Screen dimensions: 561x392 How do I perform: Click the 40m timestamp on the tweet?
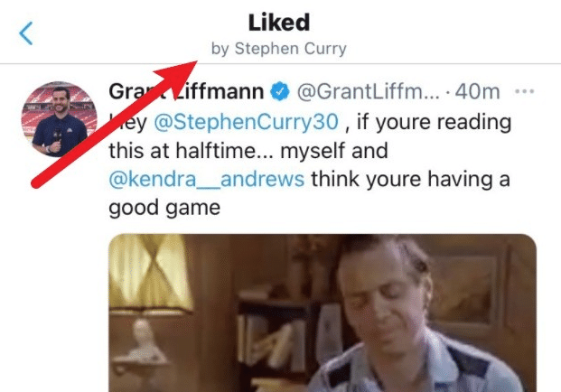pos(477,91)
